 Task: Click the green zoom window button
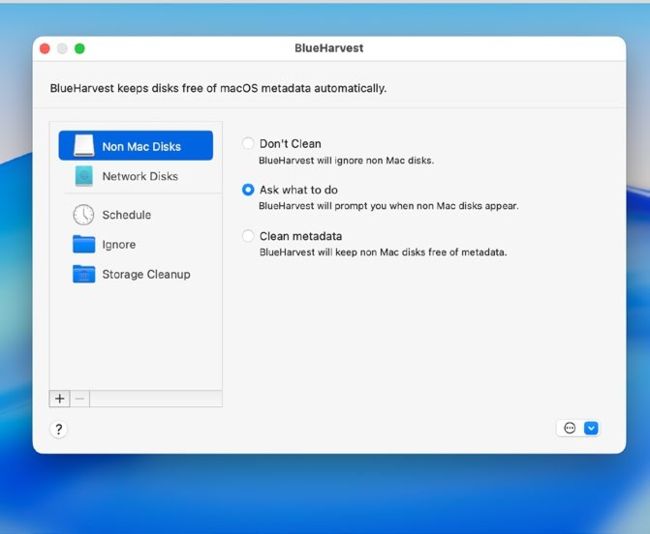coord(80,49)
